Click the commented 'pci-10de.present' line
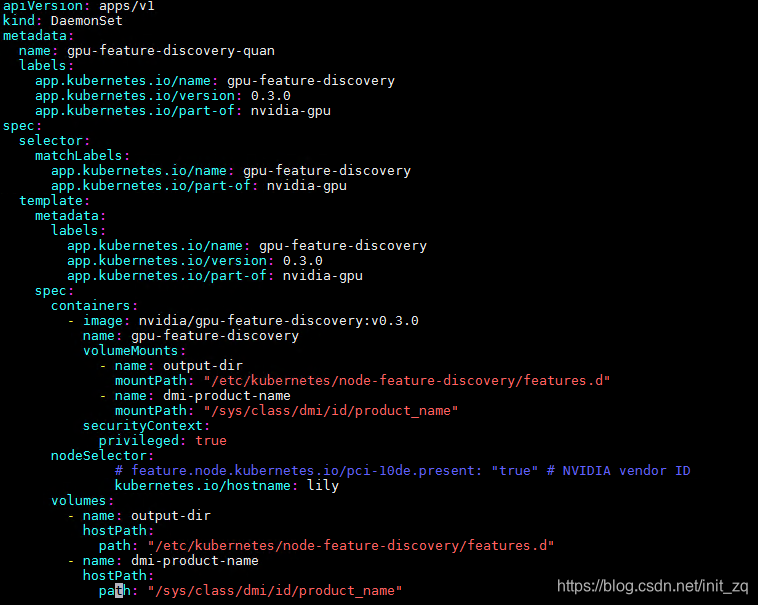Image resolution: width=758 pixels, height=605 pixels. pos(402,470)
